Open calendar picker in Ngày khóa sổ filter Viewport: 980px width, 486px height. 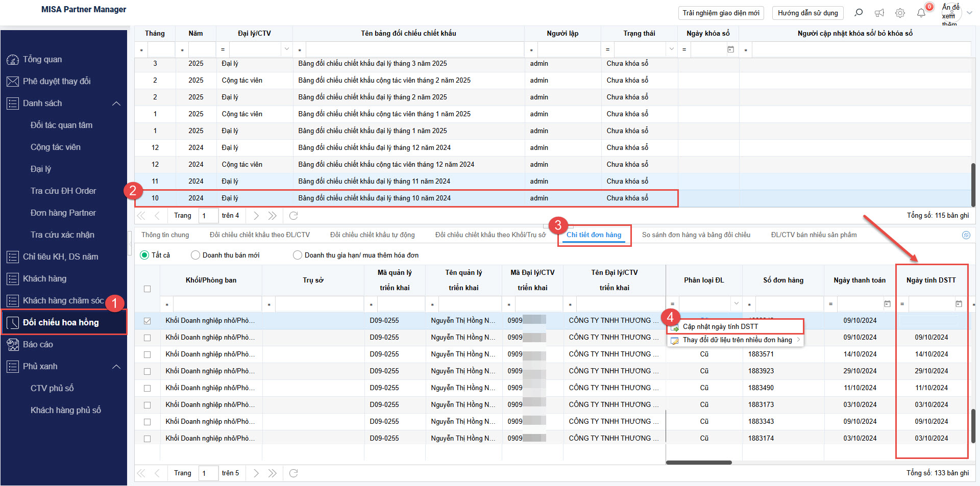point(730,49)
